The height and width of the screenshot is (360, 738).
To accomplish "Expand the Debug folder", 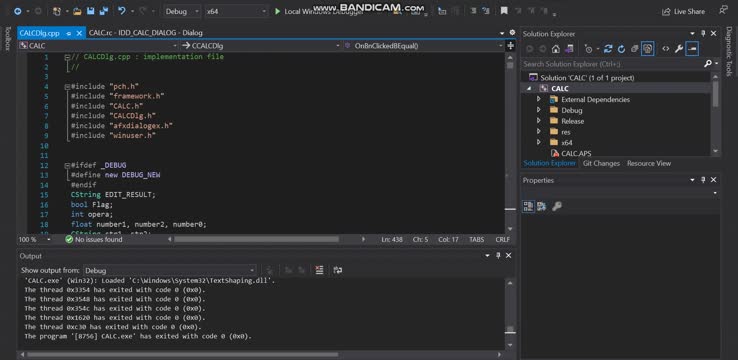I will [539, 110].
